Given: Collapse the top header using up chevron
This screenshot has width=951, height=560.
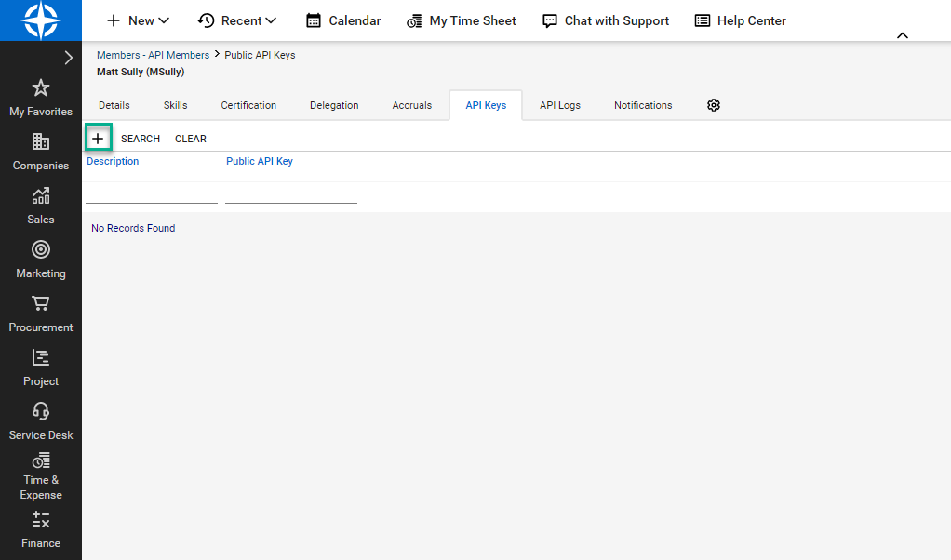Looking at the screenshot, I should (902, 35).
